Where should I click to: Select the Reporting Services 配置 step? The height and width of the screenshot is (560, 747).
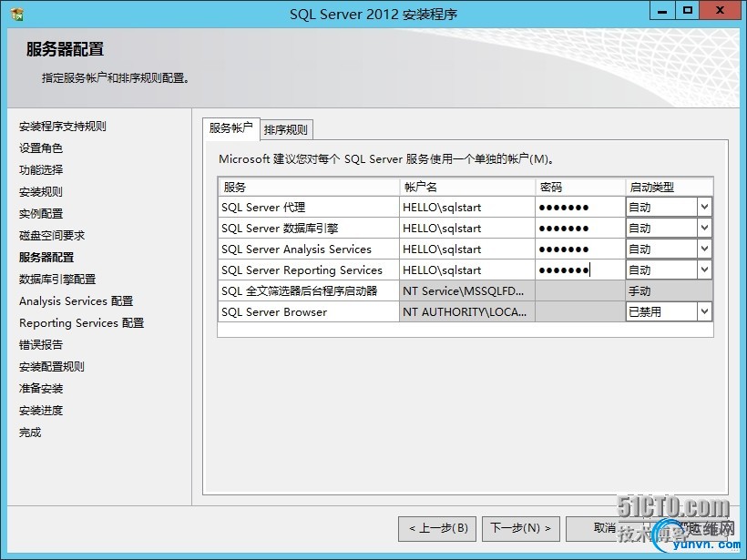coord(81,323)
